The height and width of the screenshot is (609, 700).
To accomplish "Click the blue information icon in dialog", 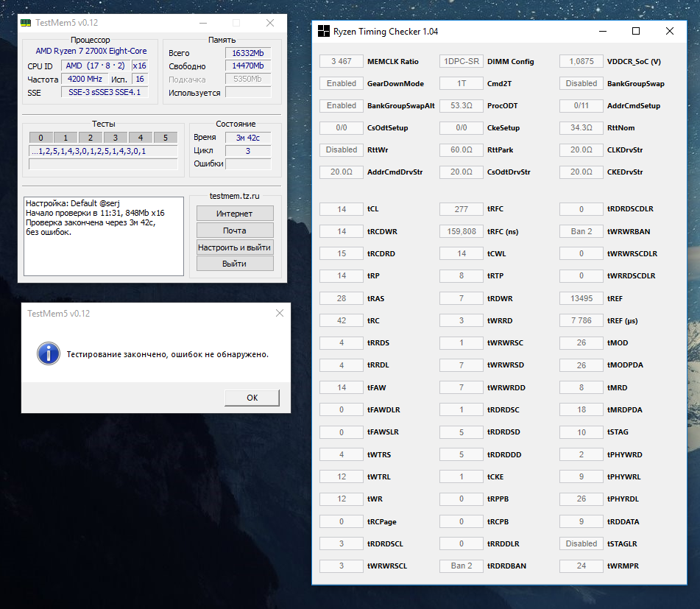I will [49, 354].
